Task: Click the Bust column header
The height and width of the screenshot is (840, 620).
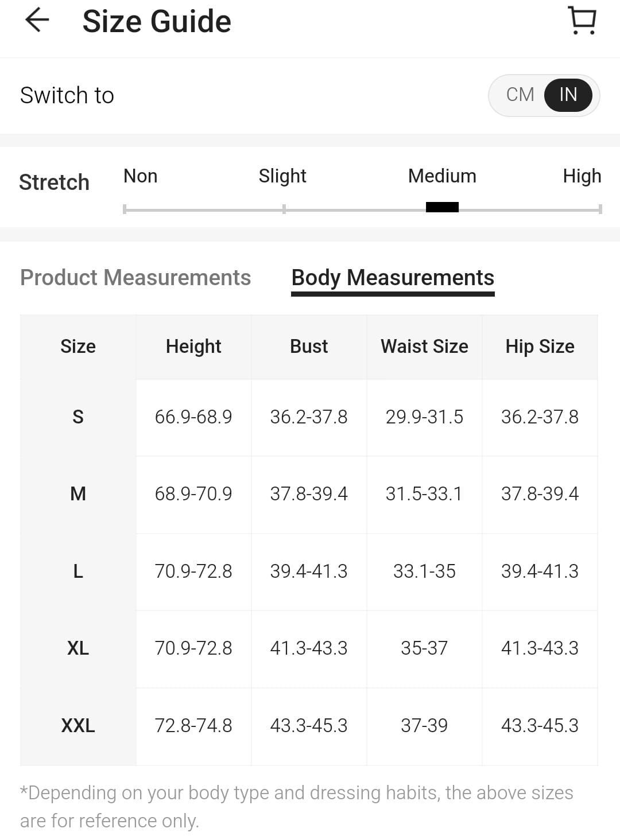Action: [309, 347]
